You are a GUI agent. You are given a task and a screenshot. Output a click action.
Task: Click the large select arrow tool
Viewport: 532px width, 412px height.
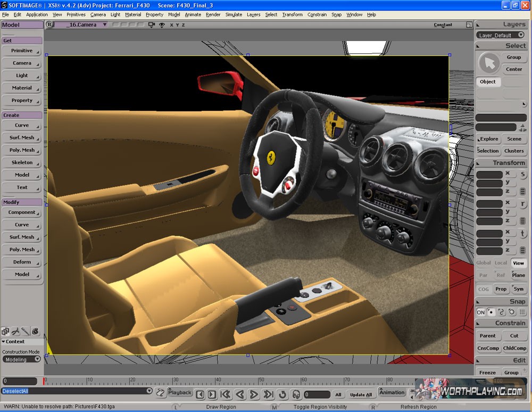tap(489, 63)
